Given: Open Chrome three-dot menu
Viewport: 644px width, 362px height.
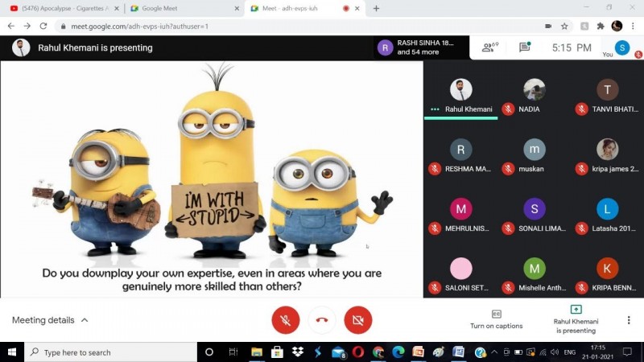Looking at the screenshot, I should [633, 26].
